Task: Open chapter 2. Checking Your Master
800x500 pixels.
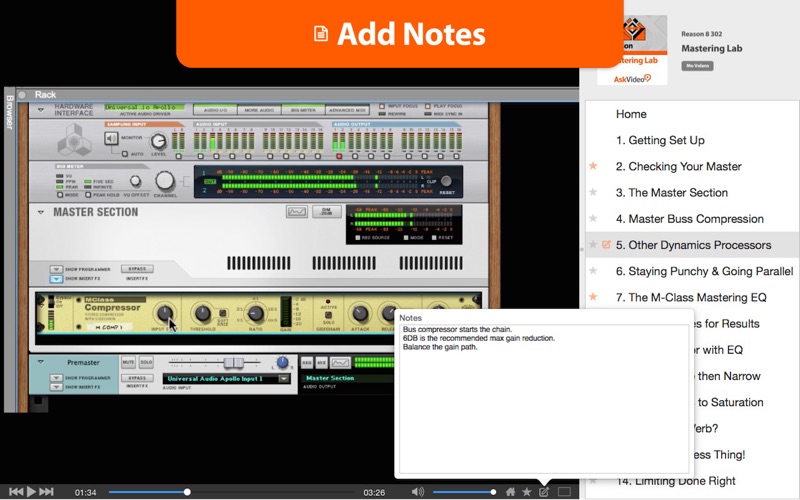Action: [x=679, y=166]
